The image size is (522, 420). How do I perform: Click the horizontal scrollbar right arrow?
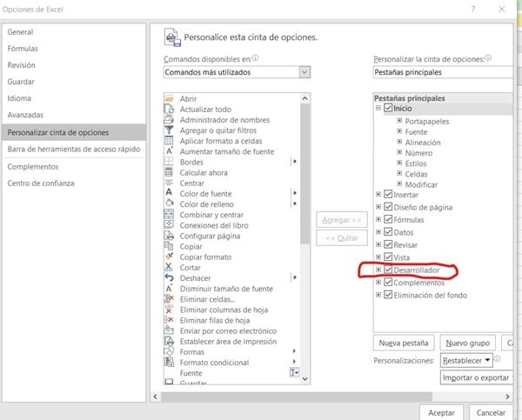507,397
